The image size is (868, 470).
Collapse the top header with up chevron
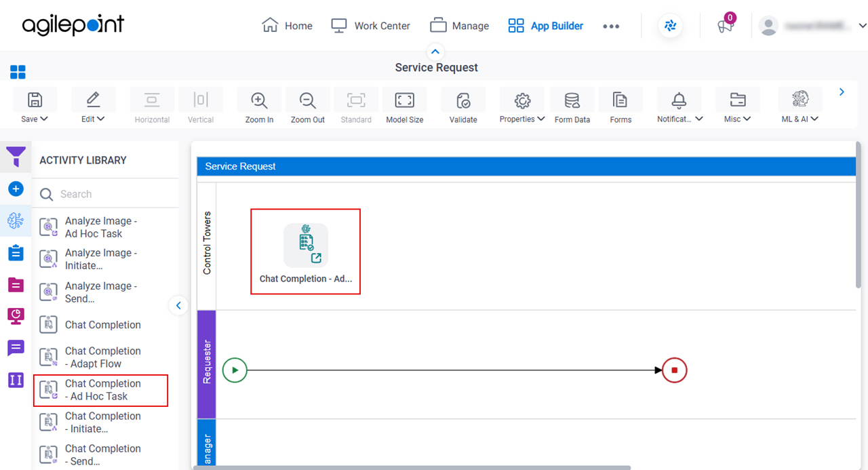point(435,52)
